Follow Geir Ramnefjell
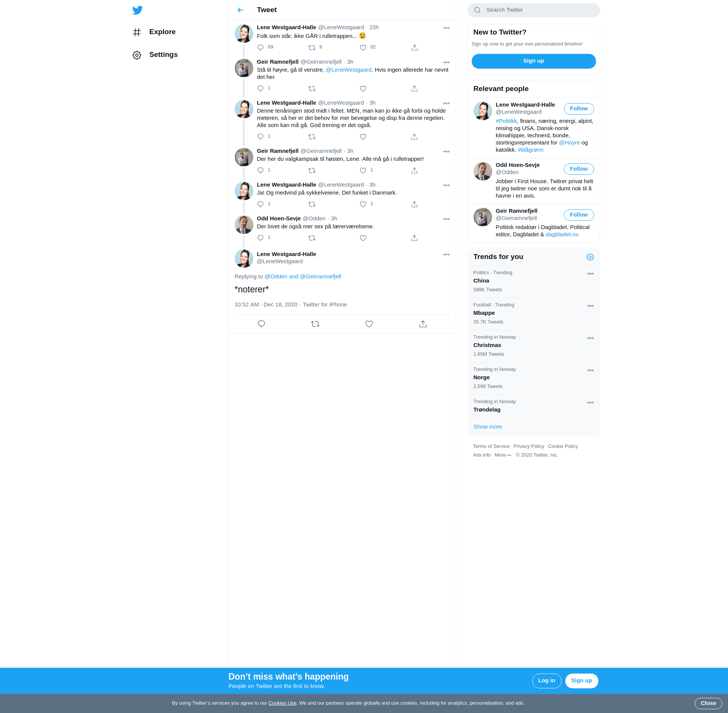728x713 pixels. pyautogui.click(x=579, y=215)
